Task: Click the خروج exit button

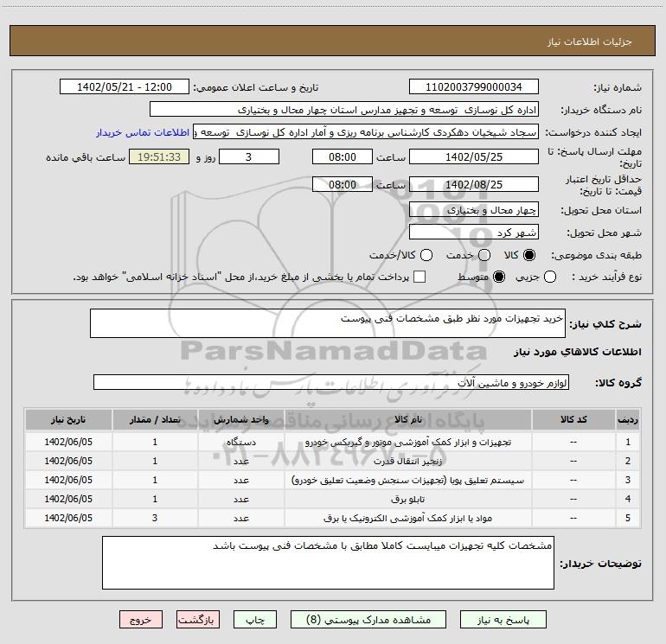Action: pos(141,620)
